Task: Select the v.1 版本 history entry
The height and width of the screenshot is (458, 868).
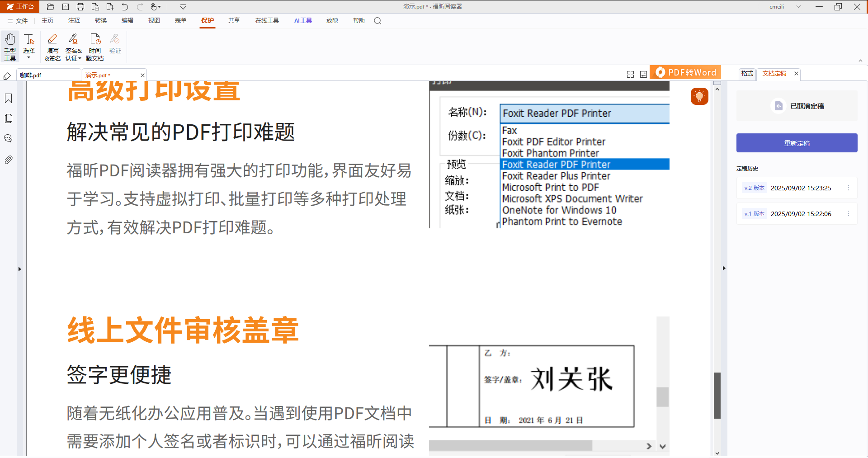Action: pos(797,214)
